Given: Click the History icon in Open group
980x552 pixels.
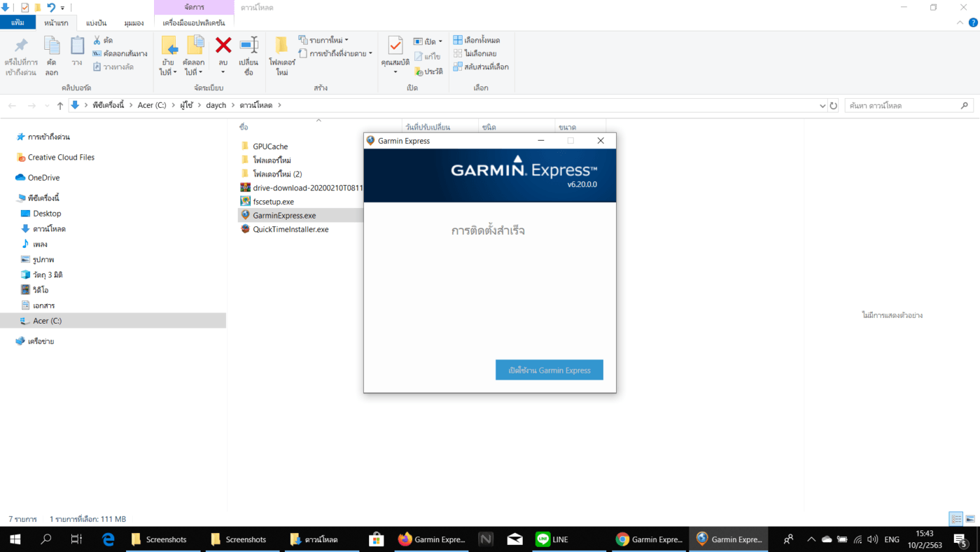Looking at the screenshot, I should [418, 71].
